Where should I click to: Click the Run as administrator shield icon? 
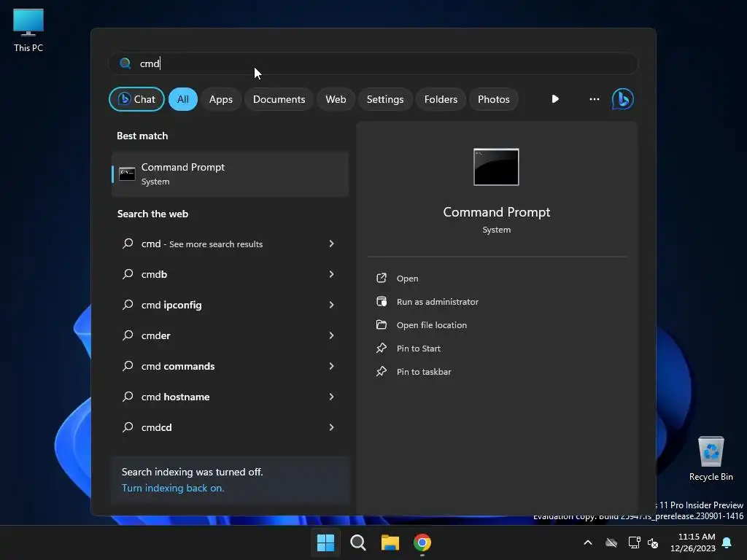tap(381, 301)
